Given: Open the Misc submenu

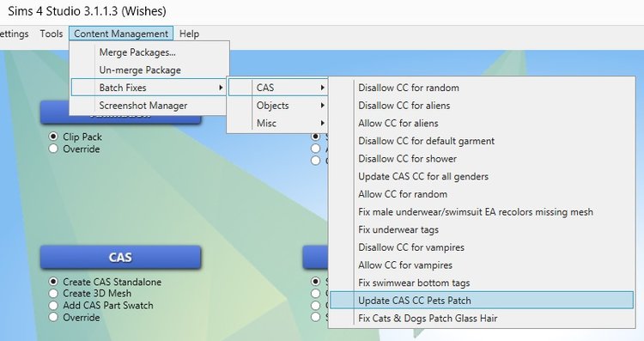Looking at the screenshot, I should pos(277,123).
